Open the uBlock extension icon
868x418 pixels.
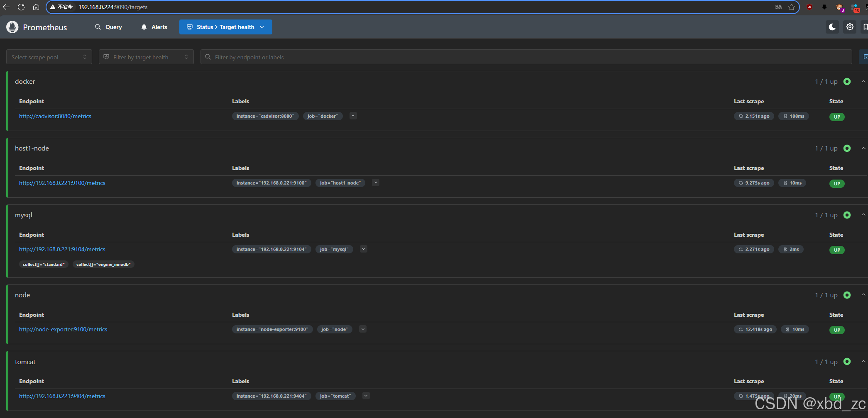pyautogui.click(x=809, y=7)
